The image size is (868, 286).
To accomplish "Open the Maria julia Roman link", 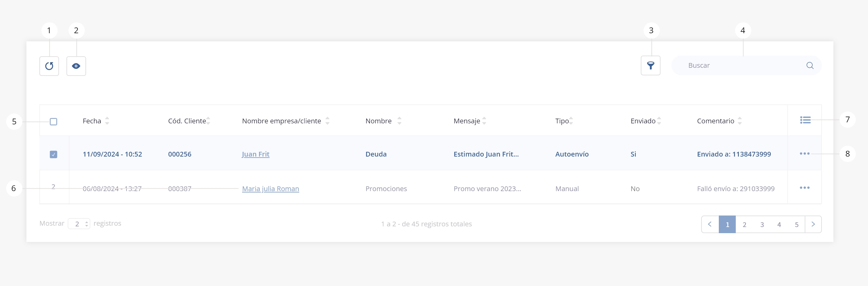I will [x=270, y=189].
